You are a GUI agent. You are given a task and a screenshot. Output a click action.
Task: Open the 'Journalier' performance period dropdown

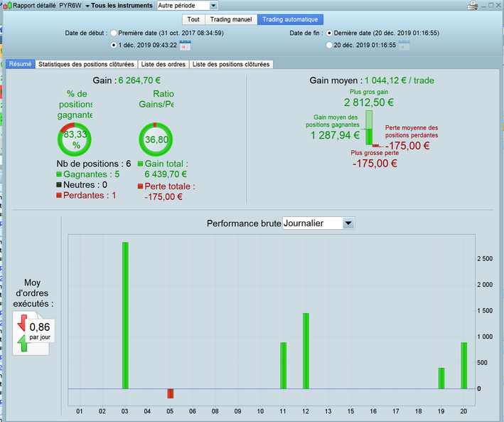click(318, 223)
